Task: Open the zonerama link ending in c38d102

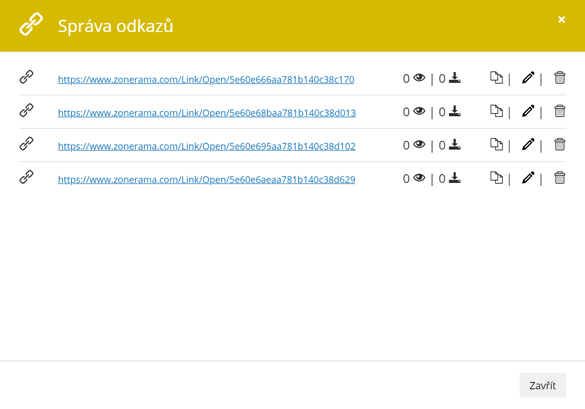Action: [x=207, y=146]
